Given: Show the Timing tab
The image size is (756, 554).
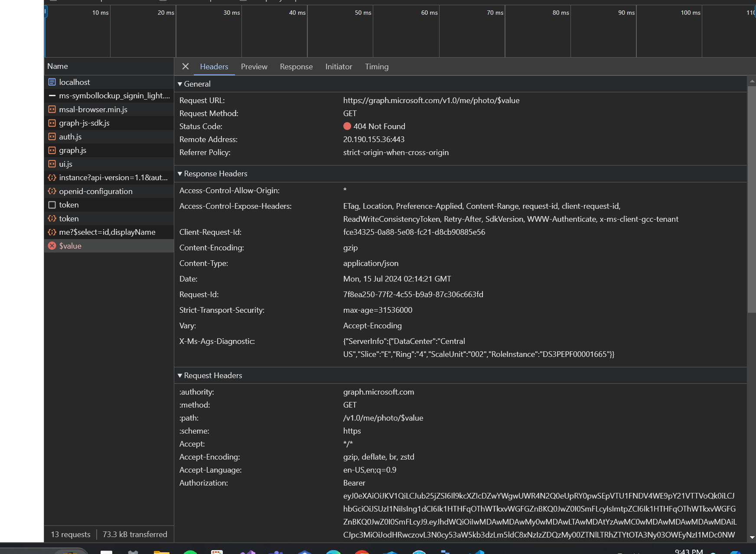Looking at the screenshot, I should pos(377,67).
